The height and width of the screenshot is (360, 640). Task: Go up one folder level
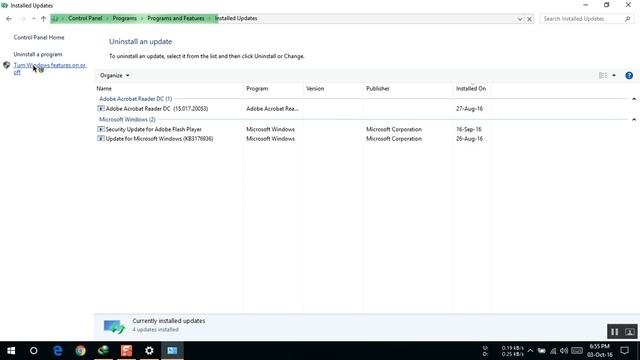[x=43, y=19]
